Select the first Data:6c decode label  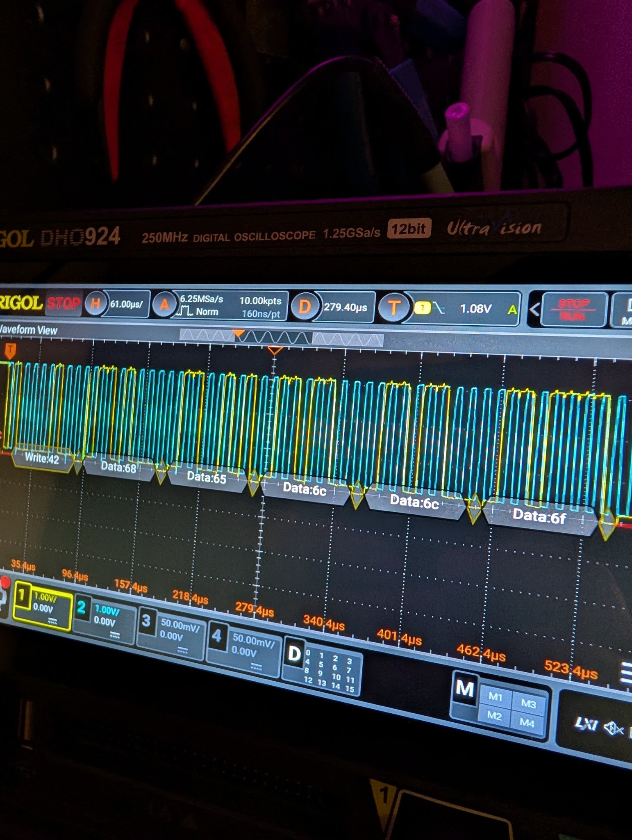[x=305, y=488]
